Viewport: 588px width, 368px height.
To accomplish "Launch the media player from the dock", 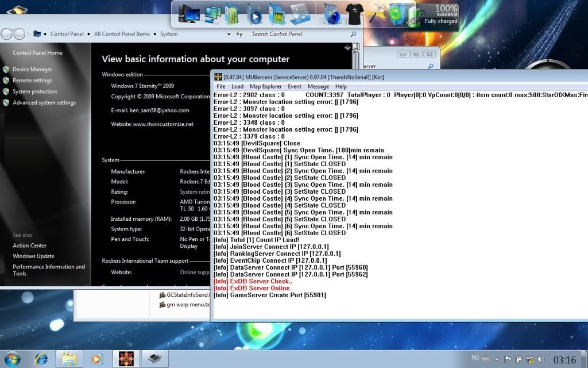I will [254, 14].
